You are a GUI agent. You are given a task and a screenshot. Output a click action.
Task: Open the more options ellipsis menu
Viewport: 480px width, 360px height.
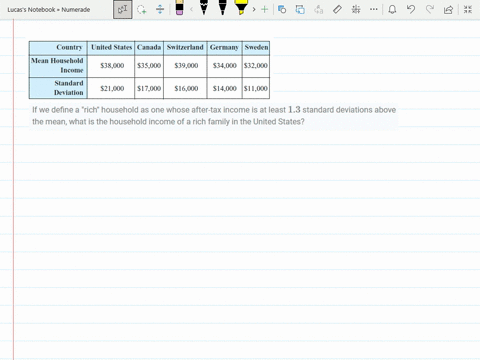point(374,9)
